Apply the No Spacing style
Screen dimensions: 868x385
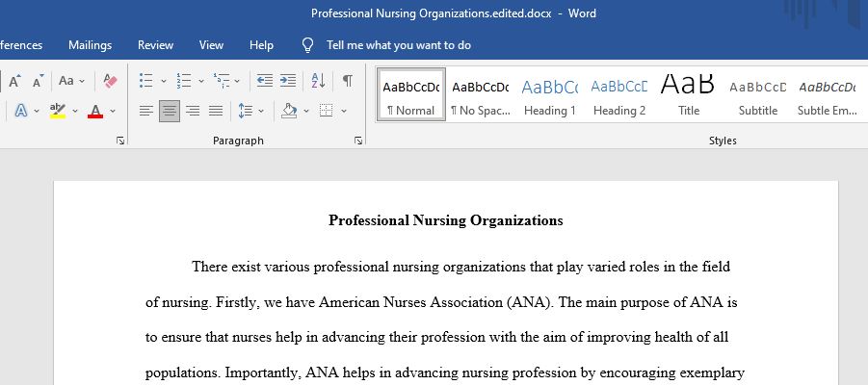(x=480, y=94)
